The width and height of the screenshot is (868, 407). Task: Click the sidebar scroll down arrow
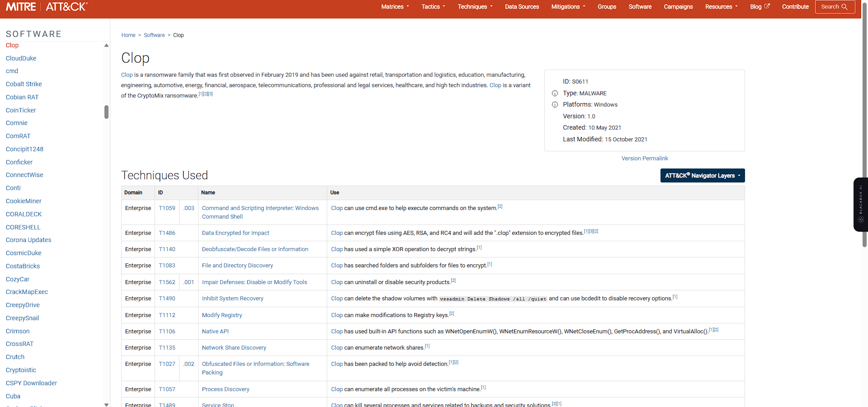[106, 405]
